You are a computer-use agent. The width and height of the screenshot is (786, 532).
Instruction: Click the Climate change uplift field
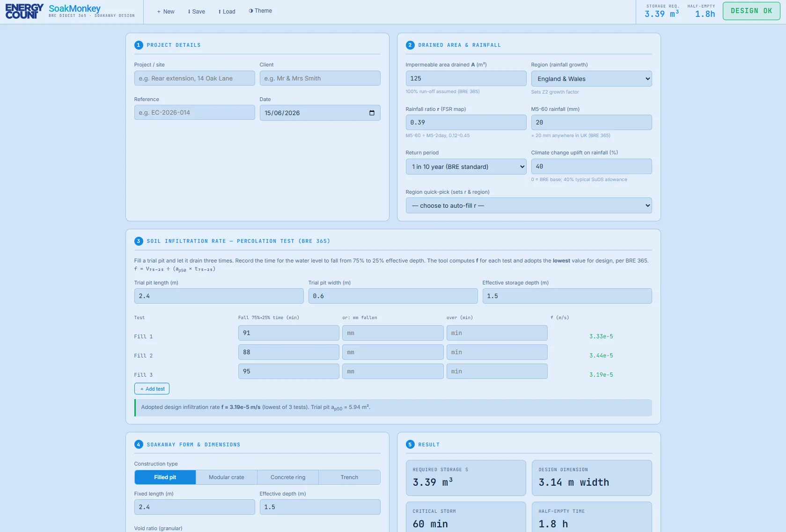click(591, 166)
